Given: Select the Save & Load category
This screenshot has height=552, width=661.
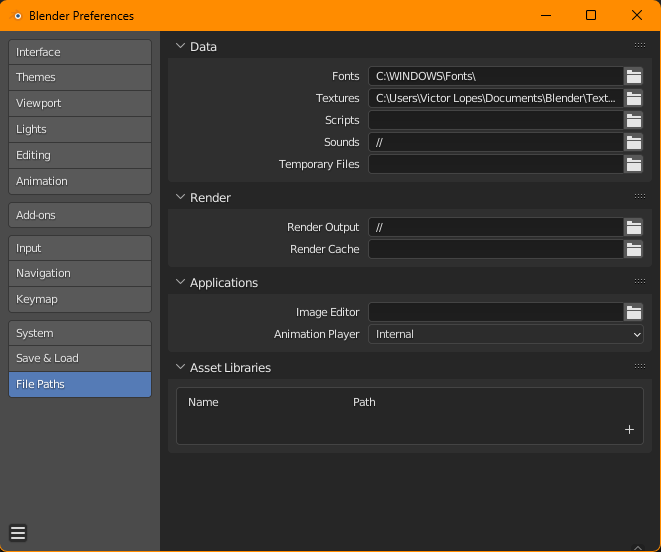Looking at the screenshot, I should point(80,358).
